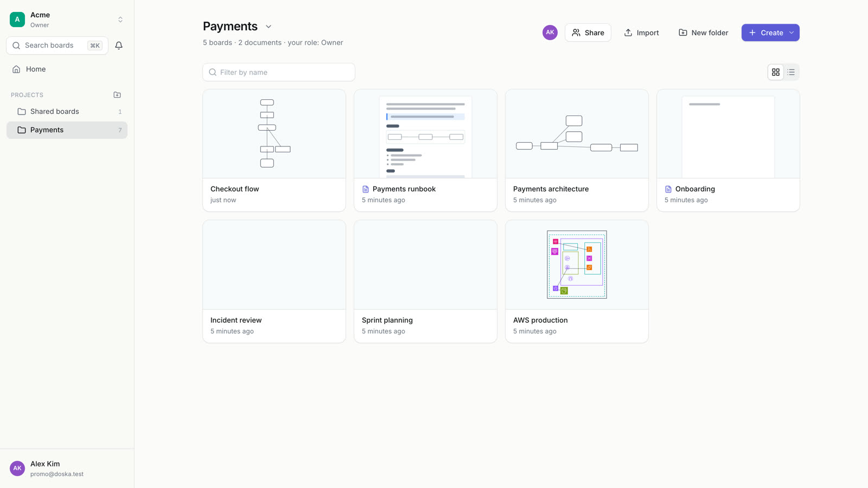Click the Alex Kim profile at bottom
This screenshot has width=868, height=488.
click(67, 468)
